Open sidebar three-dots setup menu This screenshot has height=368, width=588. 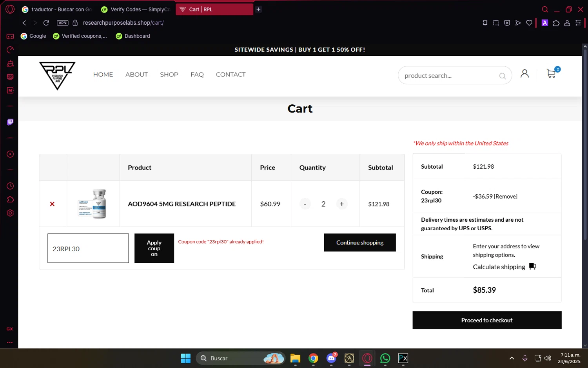(x=10, y=342)
